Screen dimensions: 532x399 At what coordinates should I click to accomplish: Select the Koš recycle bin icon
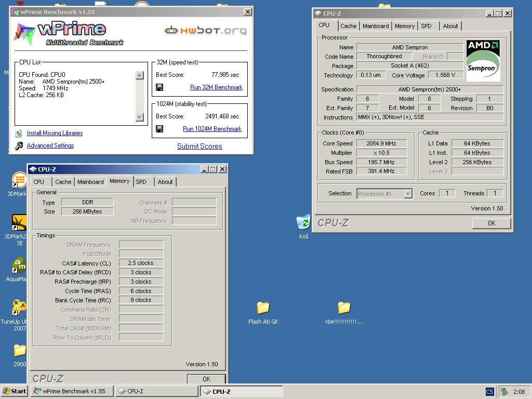(x=303, y=222)
